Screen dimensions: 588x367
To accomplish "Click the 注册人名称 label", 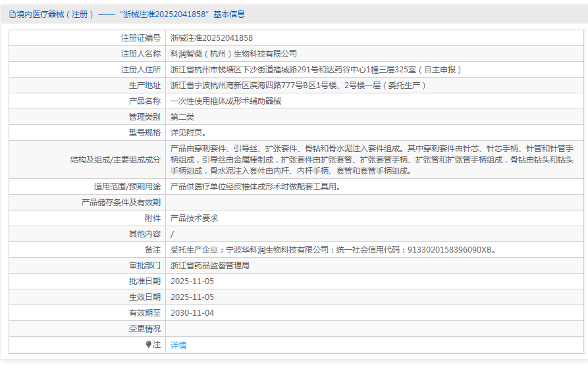I will [x=141, y=53].
